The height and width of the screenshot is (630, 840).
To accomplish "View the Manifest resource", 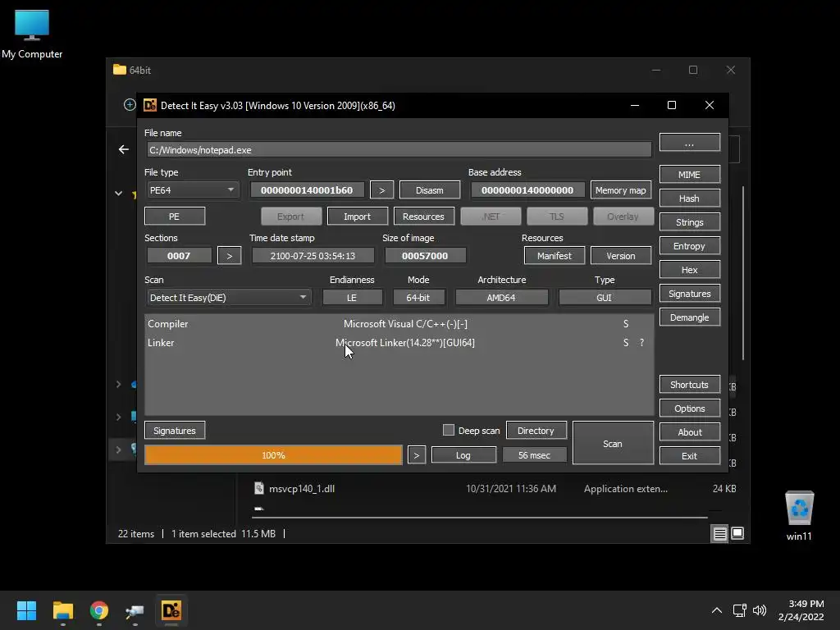I will [554, 256].
